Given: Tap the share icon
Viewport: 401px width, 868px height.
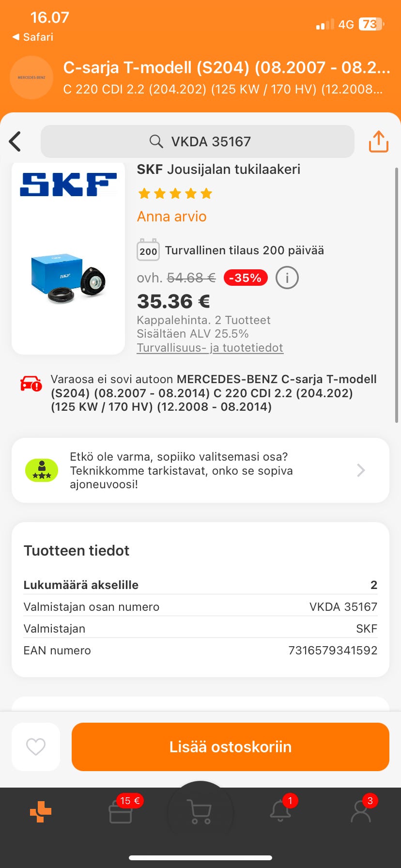Looking at the screenshot, I should click(378, 141).
